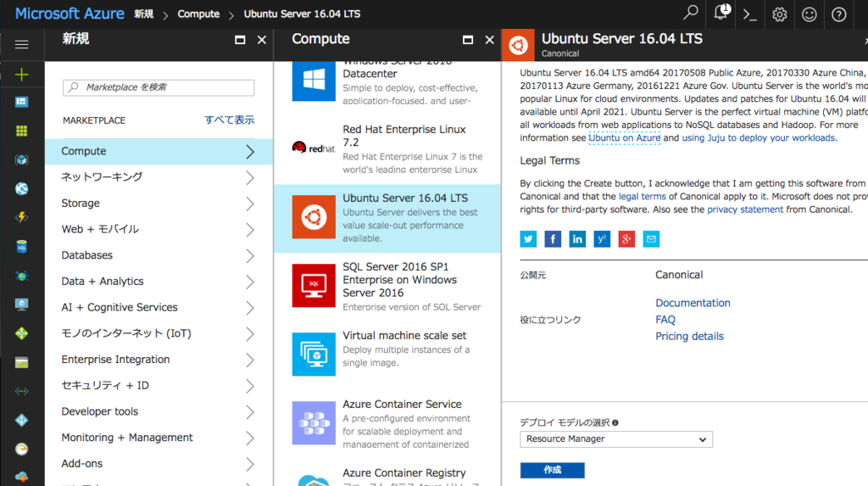Open Virtual machines monitor icon in sidebar
The height and width of the screenshot is (486, 868).
point(21,304)
